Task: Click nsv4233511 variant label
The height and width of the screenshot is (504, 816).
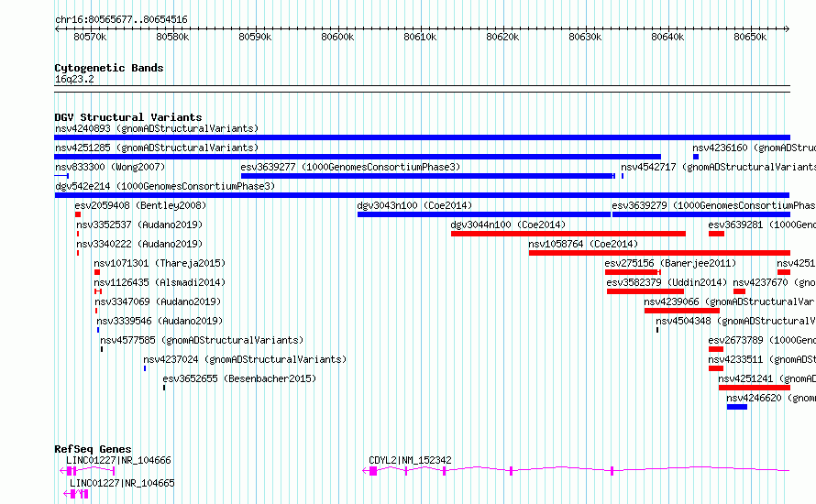Action: click(x=762, y=359)
